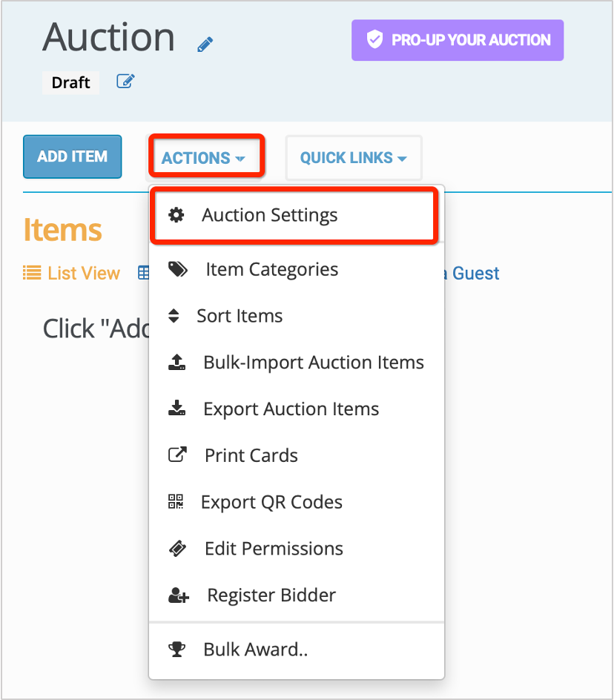
Task: Click the Bulk-Import upload icon
Action: tap(176, 363)
